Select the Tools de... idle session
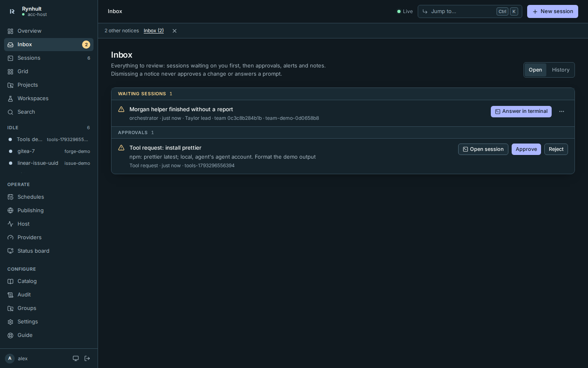588x368 pixels. pos(49,139)
